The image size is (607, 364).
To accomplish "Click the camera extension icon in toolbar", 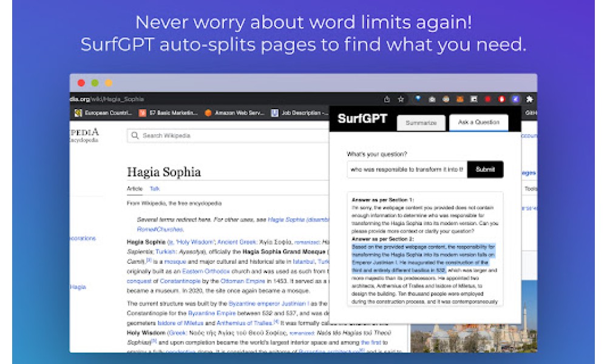I will (x=432, y=99).
